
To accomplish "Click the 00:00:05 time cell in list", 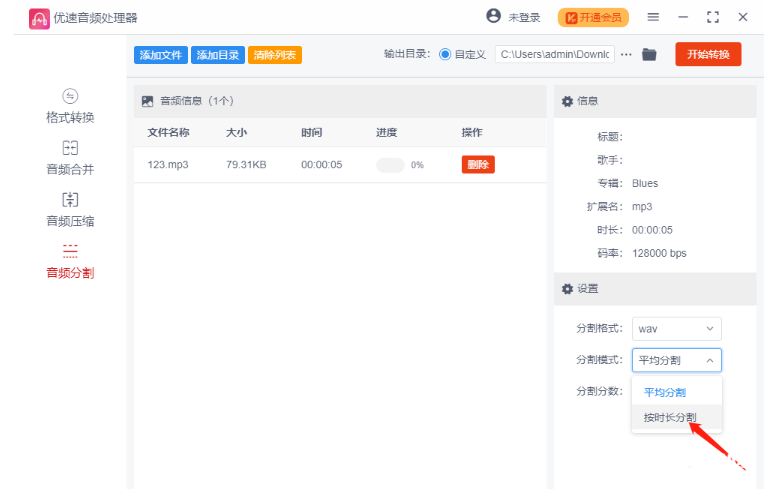I will tap(322, 165).
